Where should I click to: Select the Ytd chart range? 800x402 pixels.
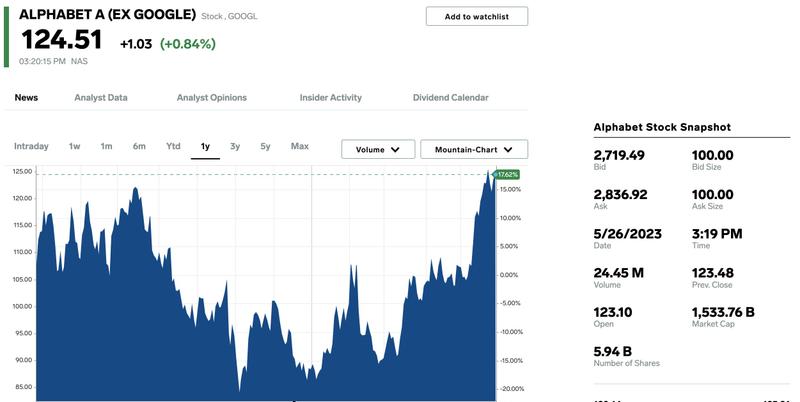[173, 146]
